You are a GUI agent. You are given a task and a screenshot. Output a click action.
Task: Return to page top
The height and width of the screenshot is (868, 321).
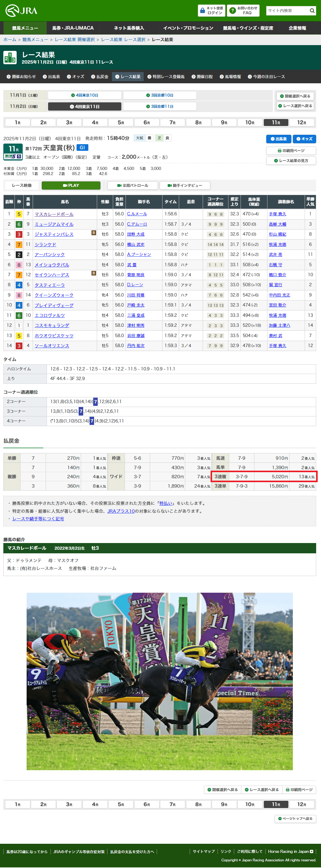coord(295,818)
